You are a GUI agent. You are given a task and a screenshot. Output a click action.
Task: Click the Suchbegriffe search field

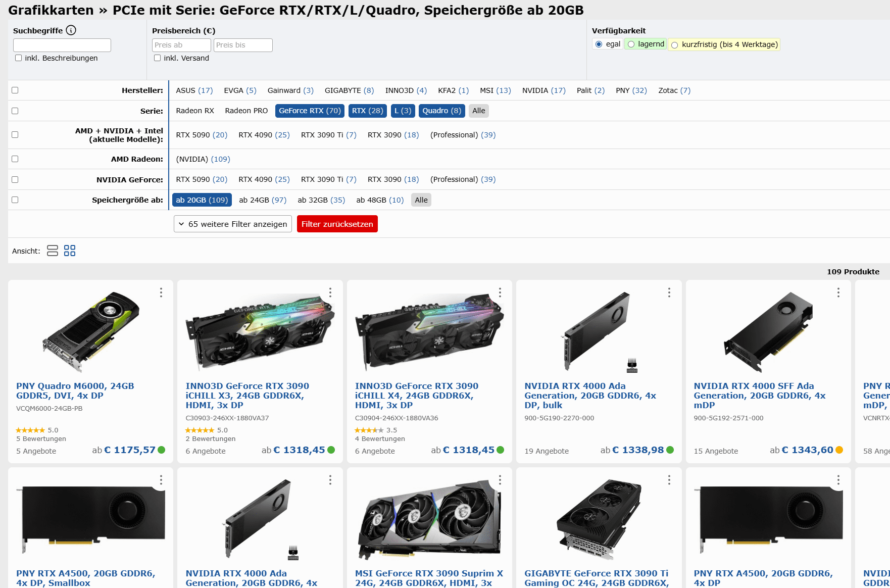[62, 45]
